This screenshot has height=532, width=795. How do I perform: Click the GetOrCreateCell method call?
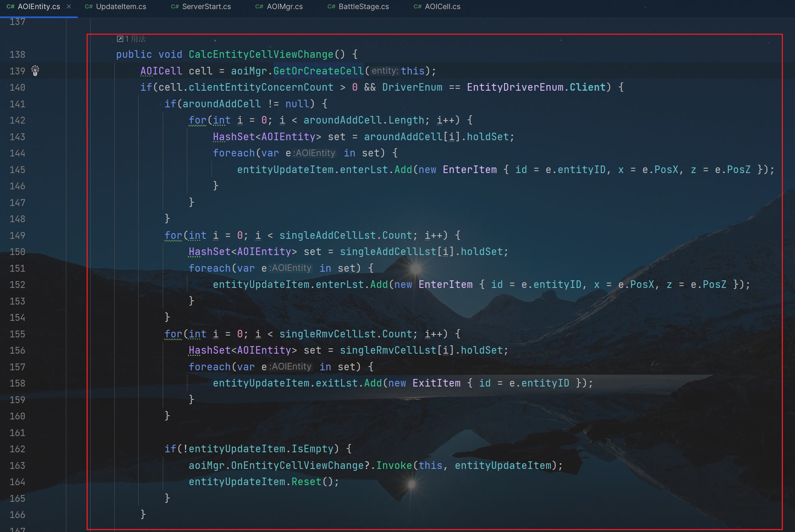[x=318, y=71]
